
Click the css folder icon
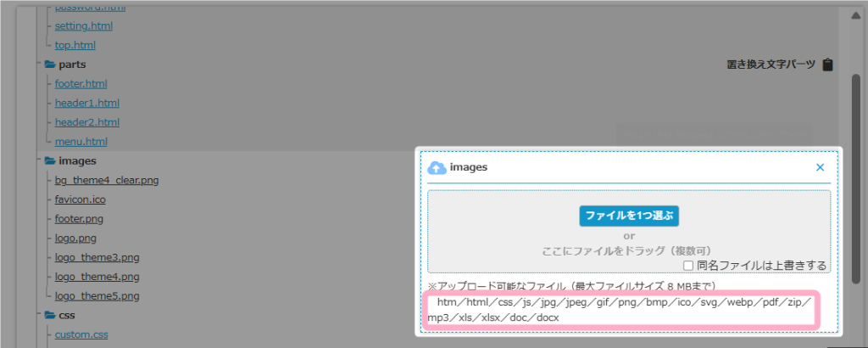(50, 315)
